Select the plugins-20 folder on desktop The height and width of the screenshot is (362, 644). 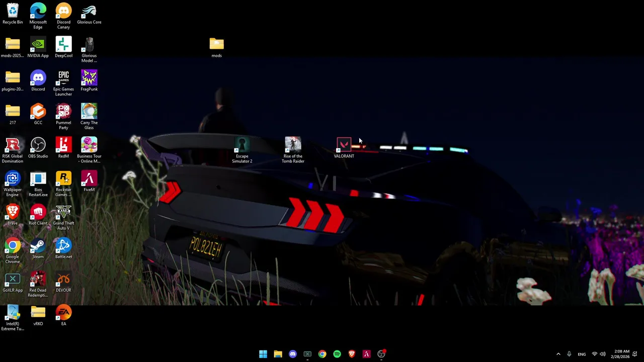(13, 81)
